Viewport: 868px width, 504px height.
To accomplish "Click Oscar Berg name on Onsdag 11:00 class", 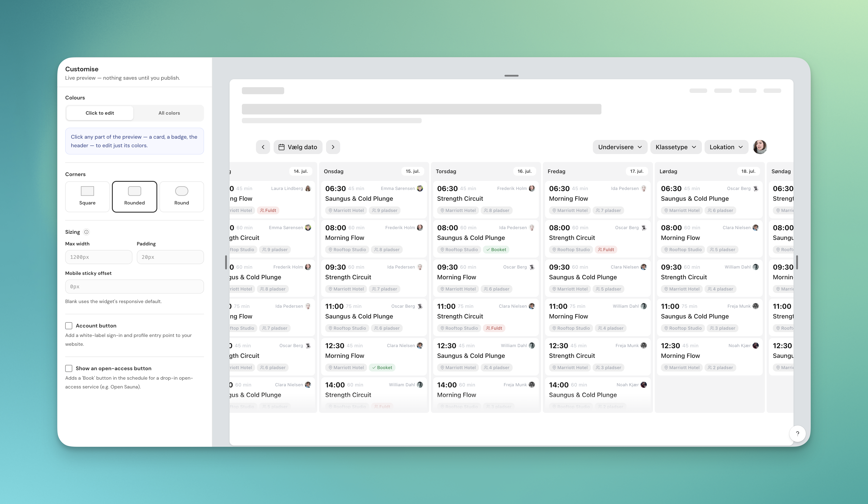I will [403, 306].
